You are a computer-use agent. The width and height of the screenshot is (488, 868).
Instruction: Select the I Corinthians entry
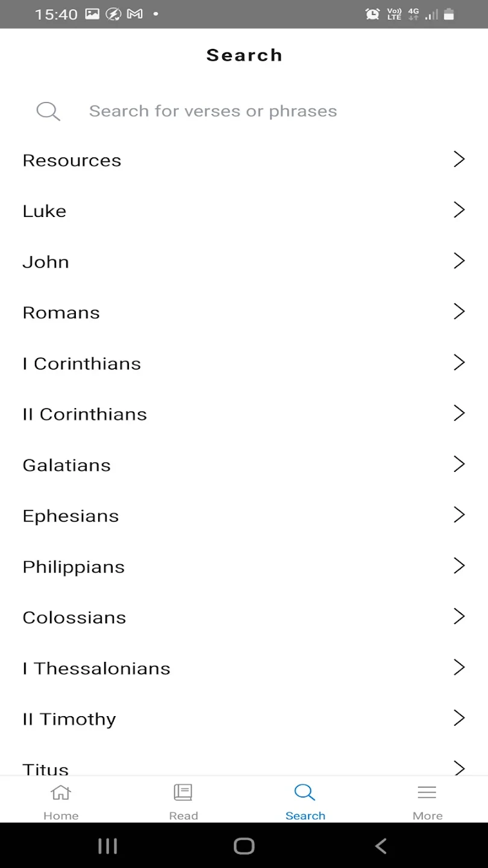click(x=82, y=363)
